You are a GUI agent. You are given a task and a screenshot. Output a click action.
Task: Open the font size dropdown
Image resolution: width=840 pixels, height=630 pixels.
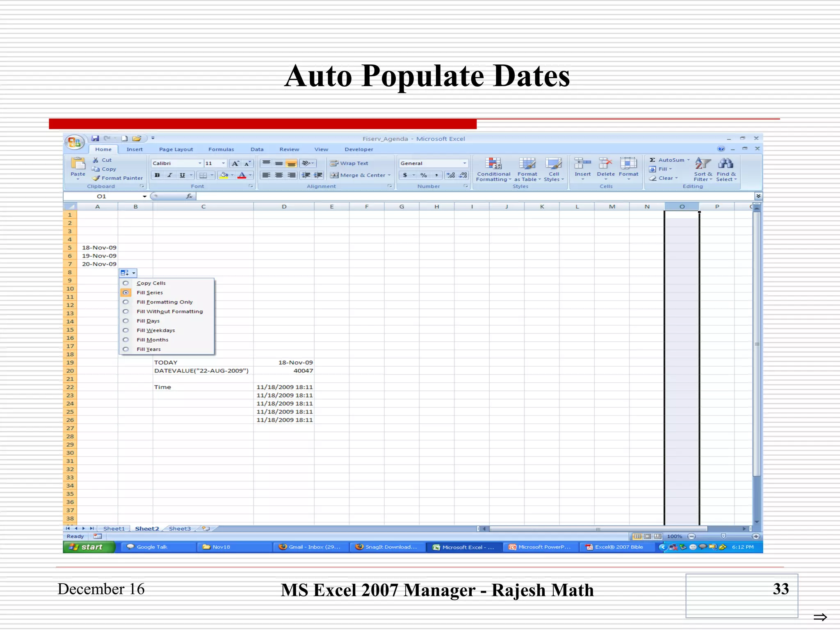coord(224,163)
